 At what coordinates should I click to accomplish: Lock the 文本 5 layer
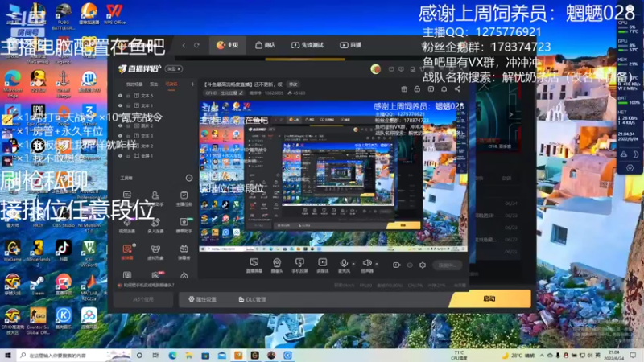coord(128,96)
